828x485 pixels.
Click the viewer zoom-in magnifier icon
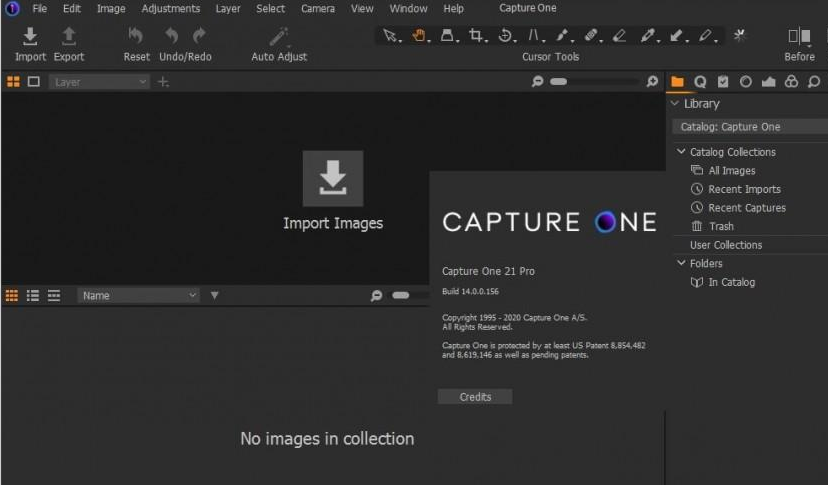point(652,81)
